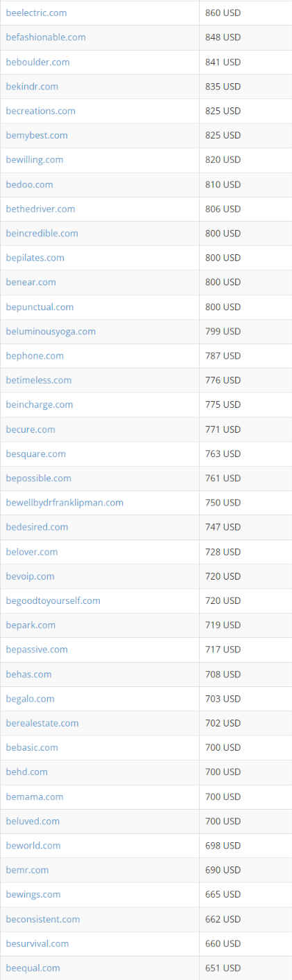This screenshot has width=292, height=980.
Task: Select betimeless.com domain link
Action: (38, 380)
